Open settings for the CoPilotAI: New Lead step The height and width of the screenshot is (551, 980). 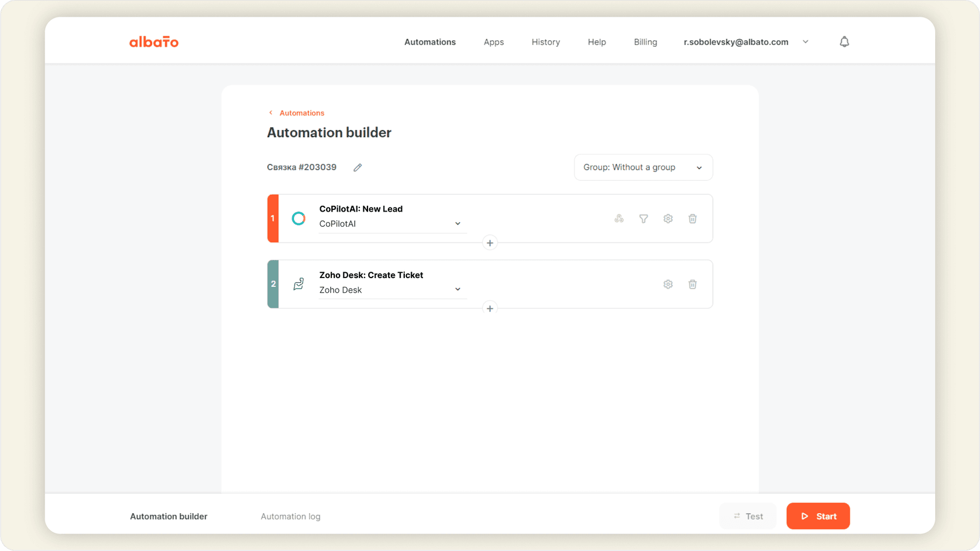click(668, 219)
